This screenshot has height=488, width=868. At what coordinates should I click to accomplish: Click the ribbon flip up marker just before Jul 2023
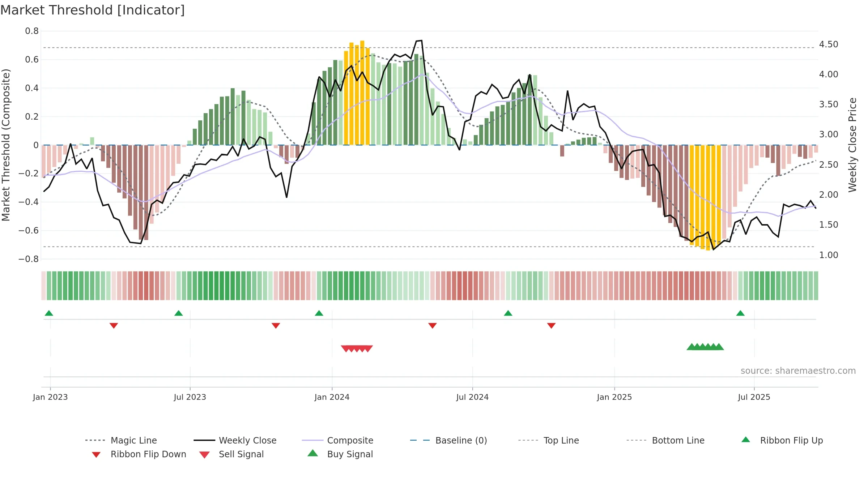178,313
